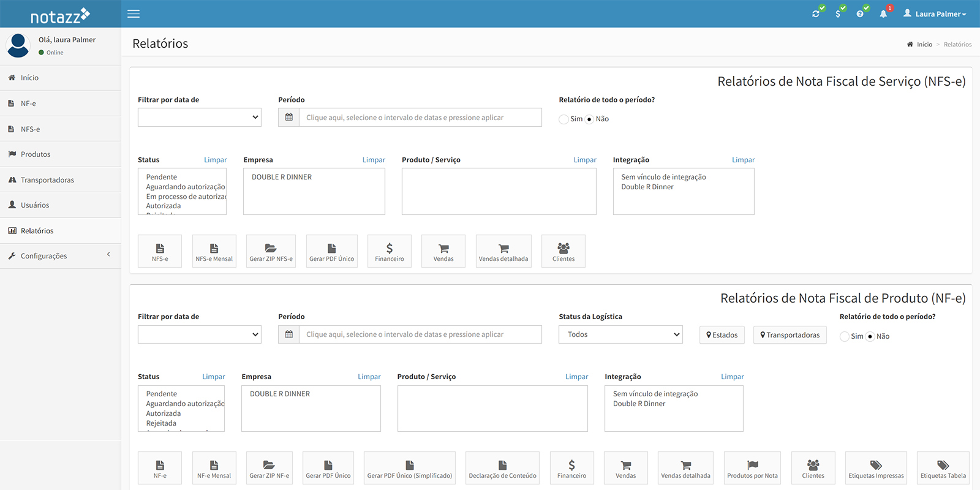Open Transportadoras in sidebar
Screen dimensions: 980x490
[x=60, y=180]
